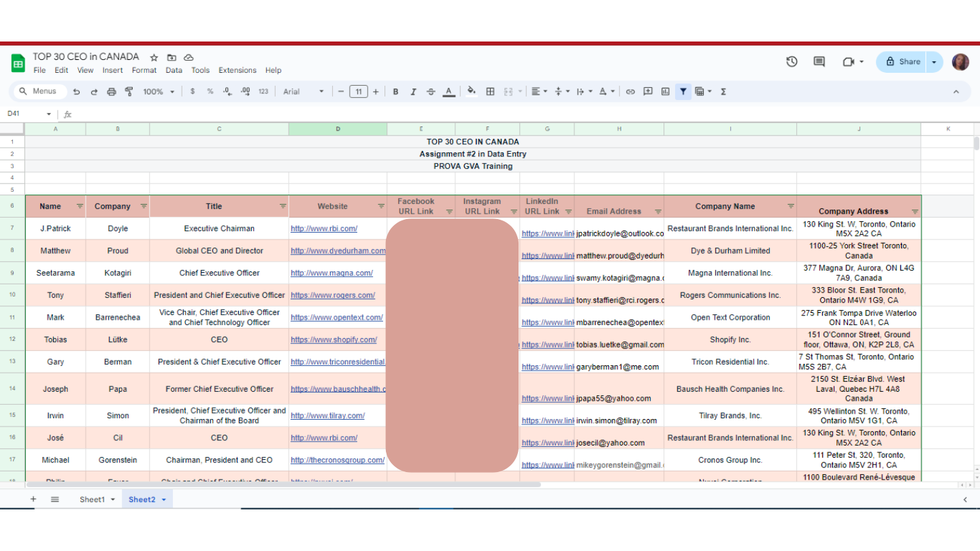This screenshot has width=980, height=551.
Task: Open zoom 100% dropdown
Action: coord(159,92)
